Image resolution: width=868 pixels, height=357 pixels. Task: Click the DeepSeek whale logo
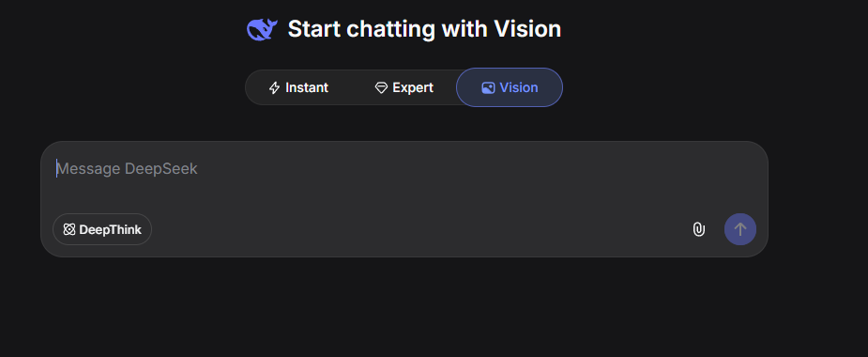pyautogui.click(x=262, y=29)
